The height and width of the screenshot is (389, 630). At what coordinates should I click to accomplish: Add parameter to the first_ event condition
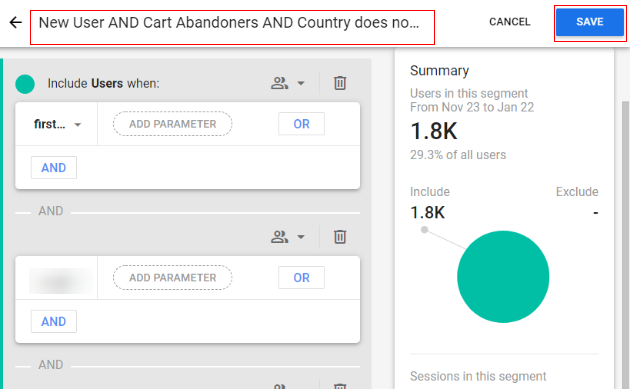(x=172, y=124)
